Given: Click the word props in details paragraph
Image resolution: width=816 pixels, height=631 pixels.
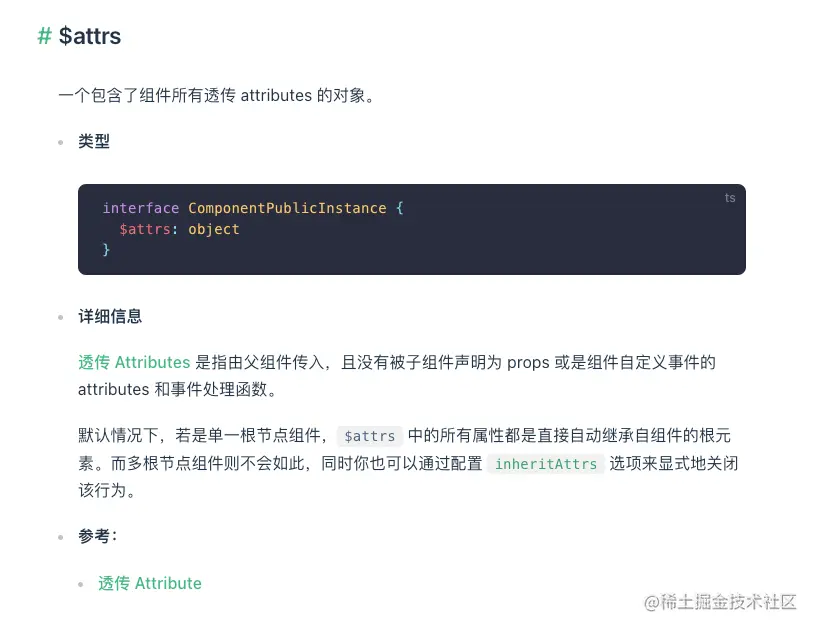Looking at the screenshot, I should pos(528,362).
